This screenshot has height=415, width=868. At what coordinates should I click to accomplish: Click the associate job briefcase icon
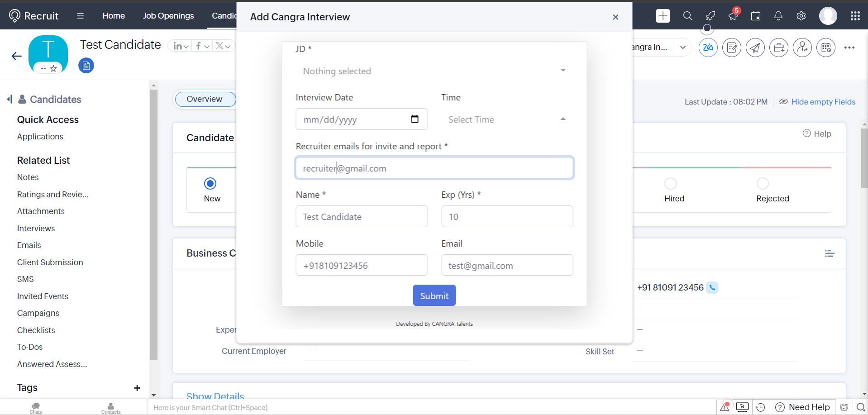click(x=779, y=48)
